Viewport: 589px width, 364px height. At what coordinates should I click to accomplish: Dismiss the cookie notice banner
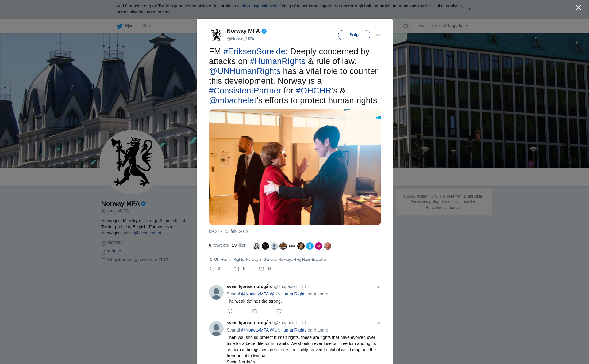pyautogui.click(x=470, y=9)
